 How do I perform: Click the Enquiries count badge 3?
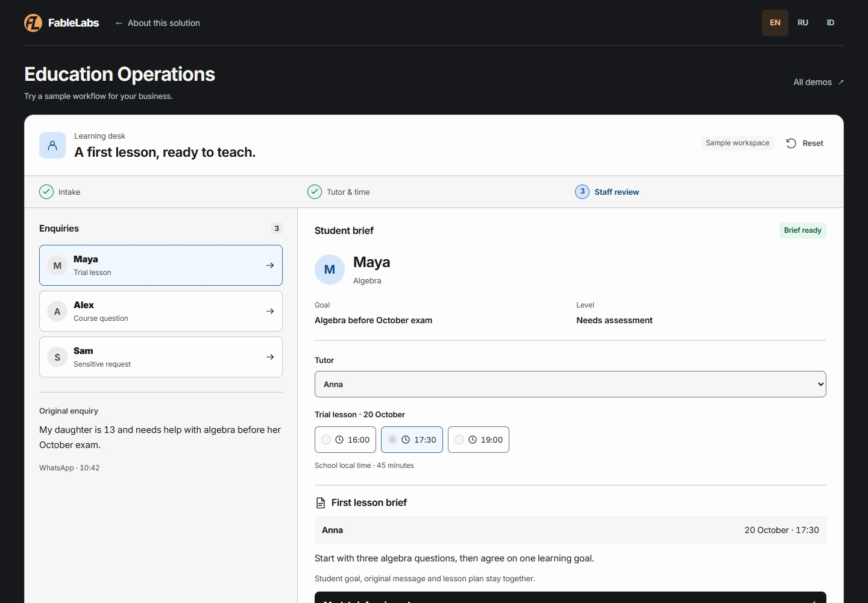[277, 229]
